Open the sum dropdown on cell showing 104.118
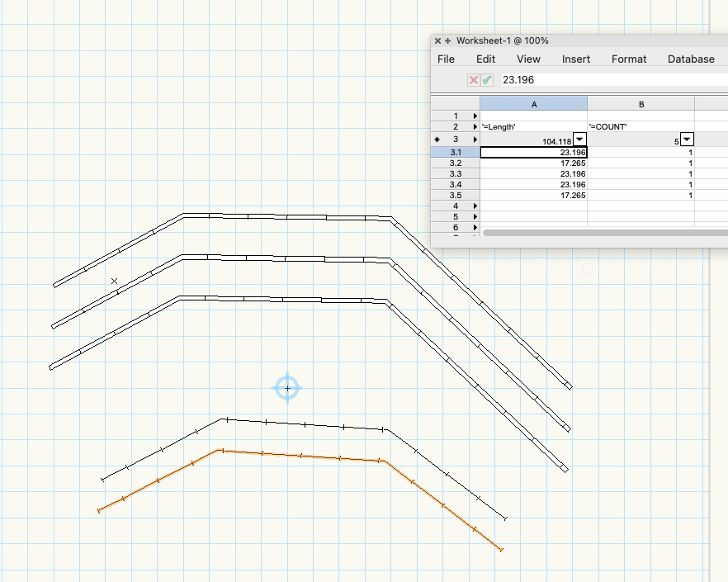 tap(580, 140)
